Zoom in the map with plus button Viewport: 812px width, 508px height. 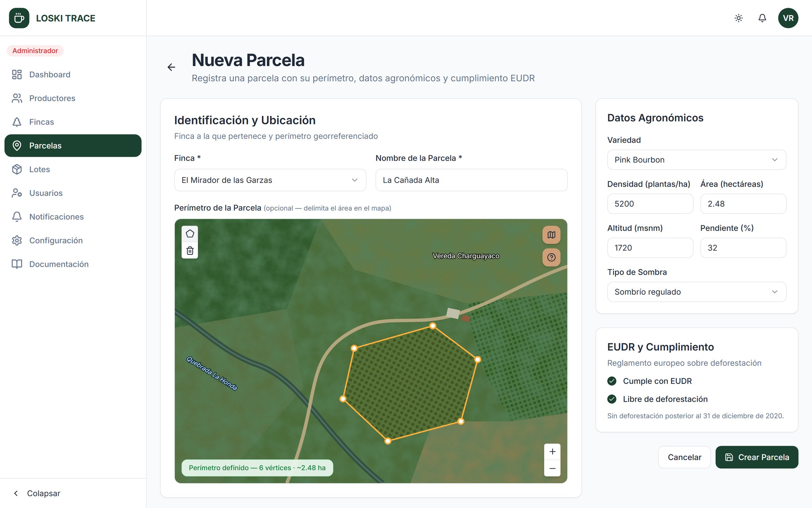(552, 451)
